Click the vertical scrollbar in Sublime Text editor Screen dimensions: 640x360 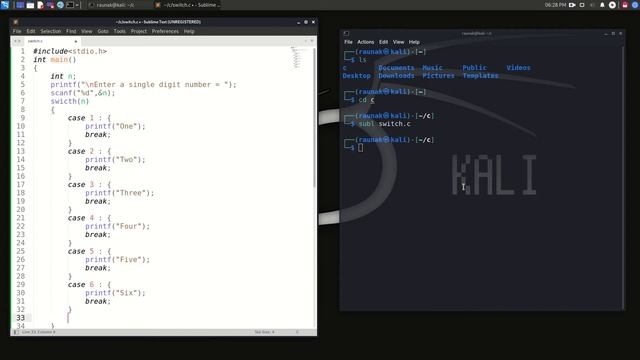tap(314, 118)
